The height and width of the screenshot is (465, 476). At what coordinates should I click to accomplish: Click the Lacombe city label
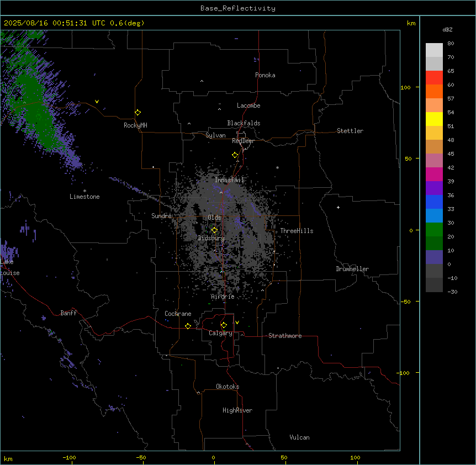coord(248,105)
